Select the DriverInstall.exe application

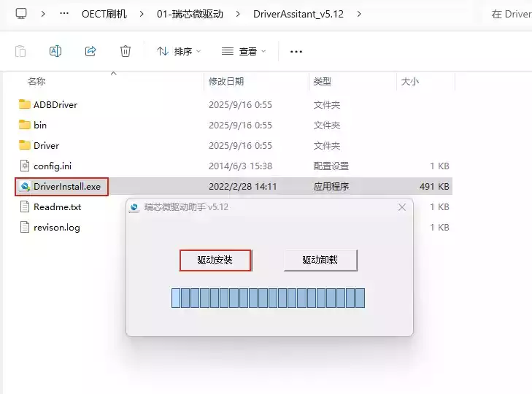point(66,186)
